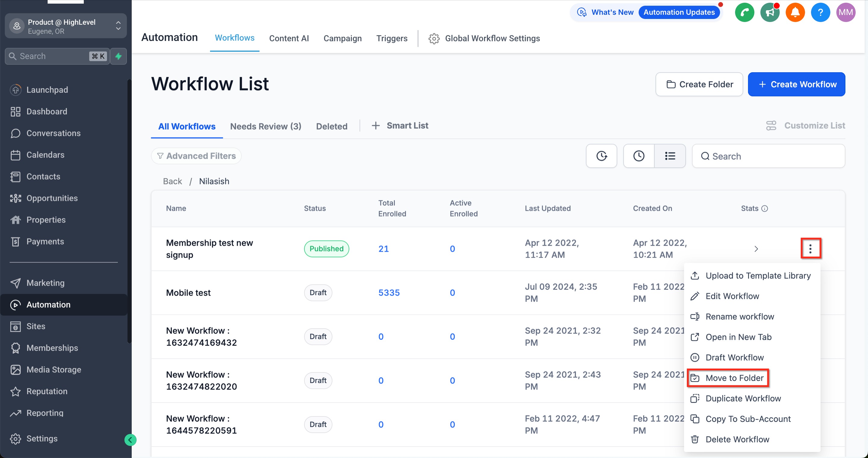
Task: Click the green phone dialer icon
Action: click(744, 12)
